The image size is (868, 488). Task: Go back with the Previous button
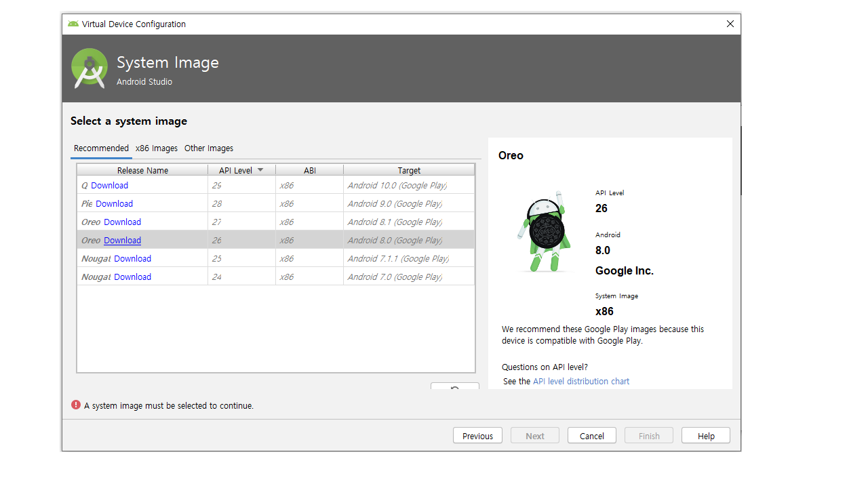tap(477, 436)
